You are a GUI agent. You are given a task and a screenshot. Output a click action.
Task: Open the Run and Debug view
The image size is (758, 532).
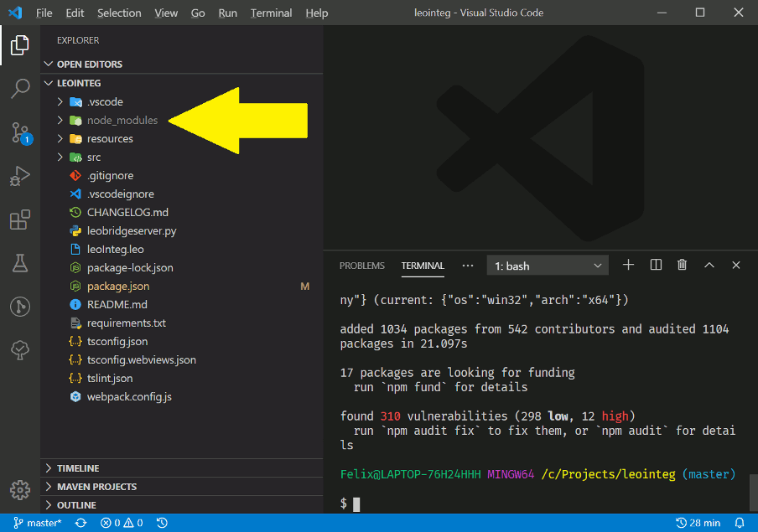tap(20, 176)
